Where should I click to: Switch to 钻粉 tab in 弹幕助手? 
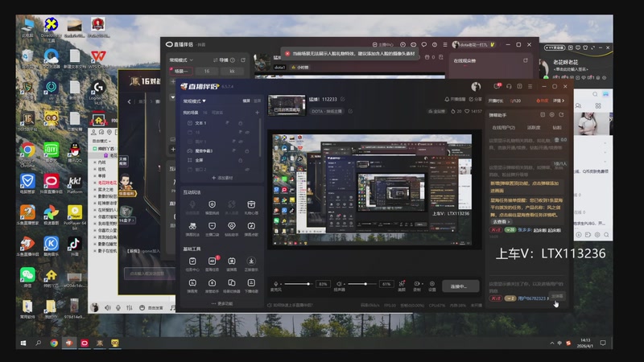(557, 128)
